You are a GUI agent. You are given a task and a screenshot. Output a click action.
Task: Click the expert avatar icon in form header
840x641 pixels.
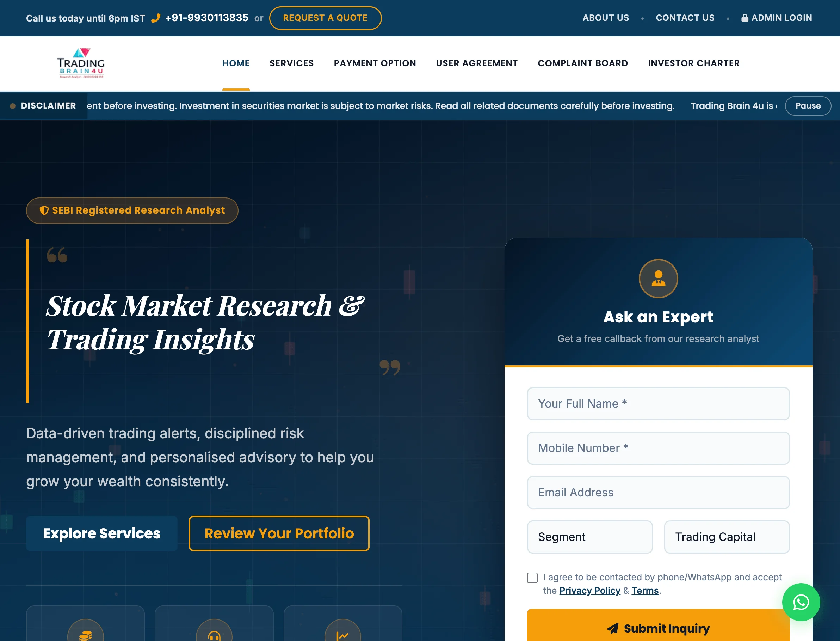pyautogui.click(x=658, y=279)
